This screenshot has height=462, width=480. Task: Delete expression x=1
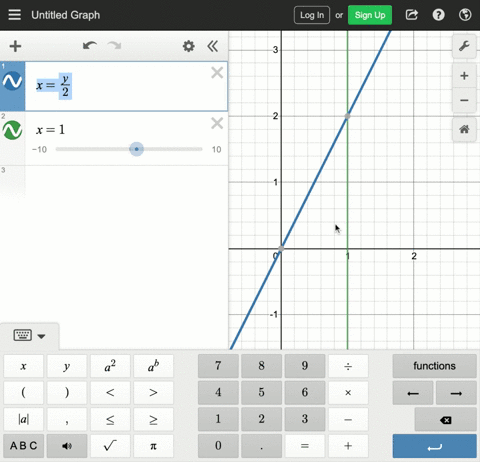217,123
